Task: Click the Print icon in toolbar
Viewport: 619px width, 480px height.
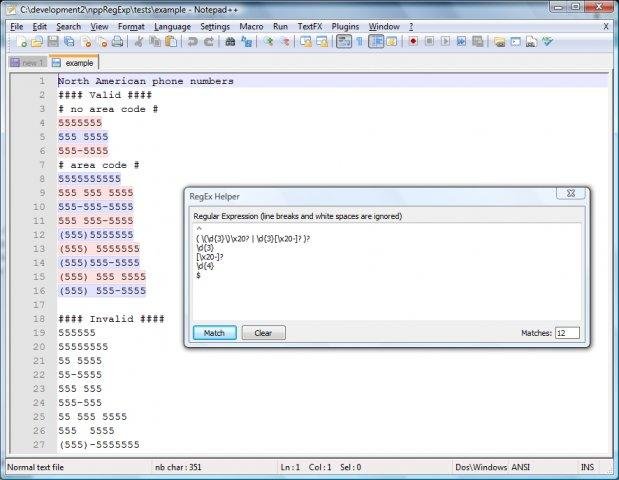Action: 118,41
